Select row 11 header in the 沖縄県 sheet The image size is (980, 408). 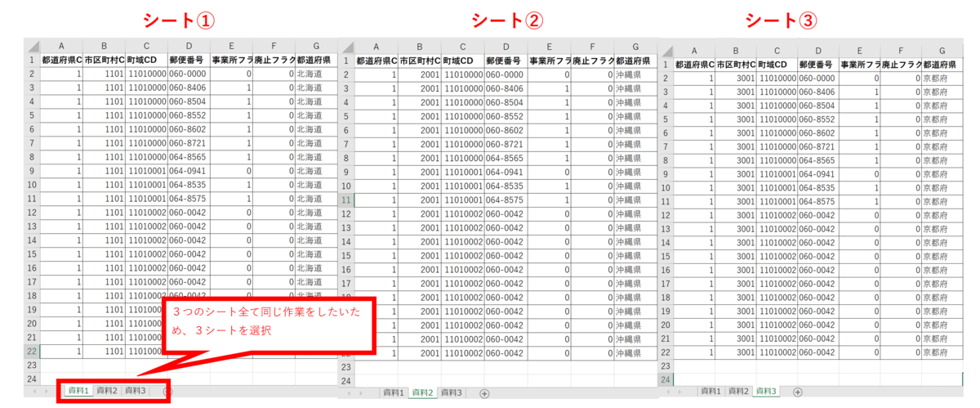point(346,199)
